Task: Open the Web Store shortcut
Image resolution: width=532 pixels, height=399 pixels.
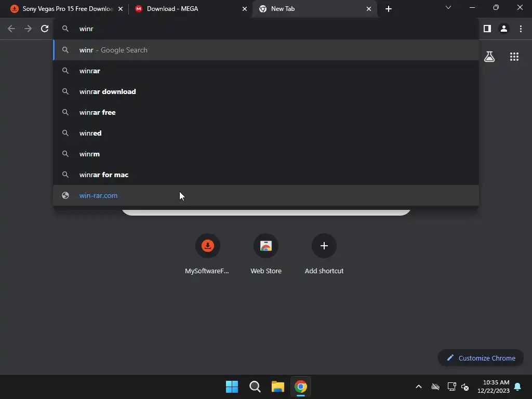Action: (x=266, y=254)
